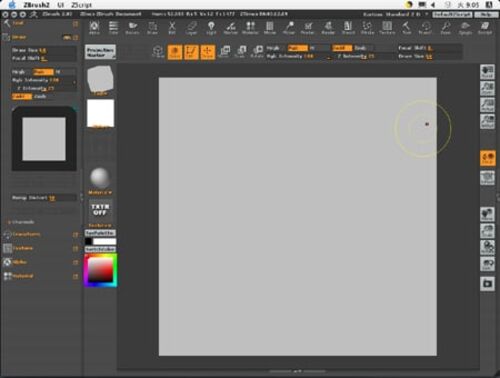The image size is (500, 378).
Task: Open the Picker palette eyedropper icon
Action: tap(289, 28)
